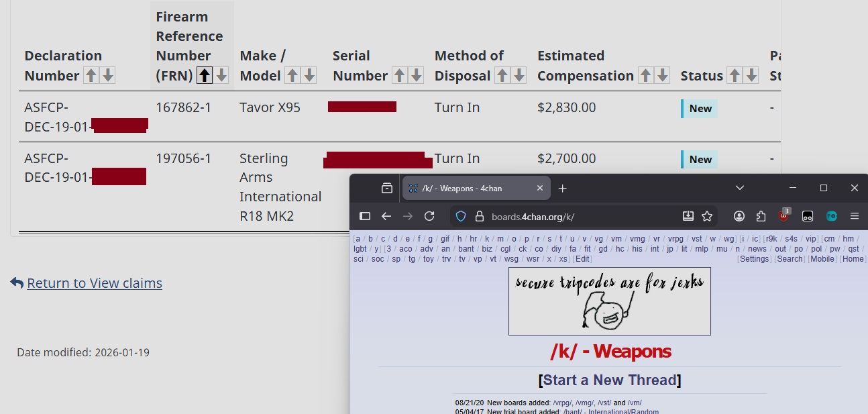Open the r9k board link
The image size is (868, 414).
pyautogui.click(x=771, y=239)
